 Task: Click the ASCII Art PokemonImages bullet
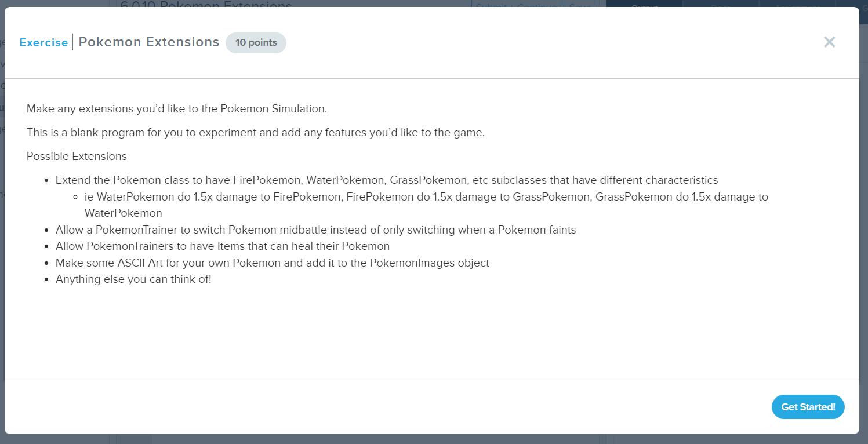coord(273,263)
